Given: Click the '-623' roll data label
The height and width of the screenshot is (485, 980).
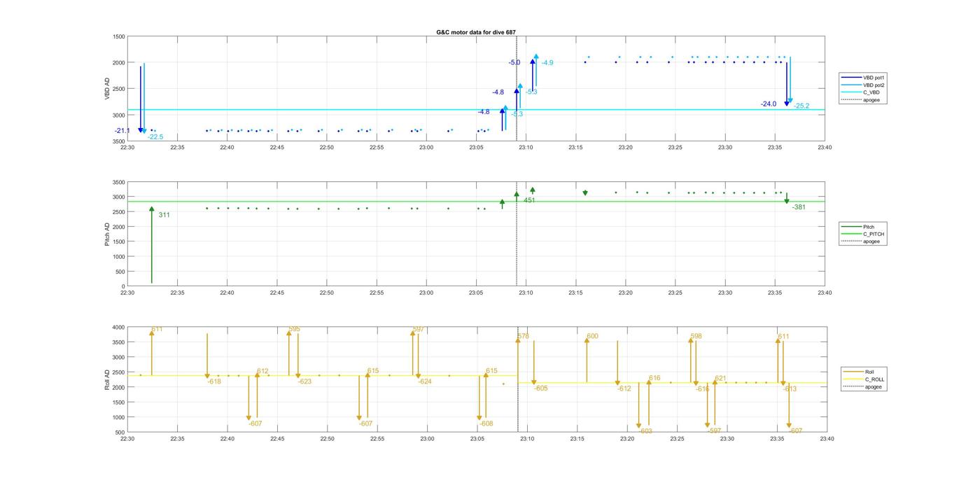Looking at the screenshot, I should (x=304, y=381).
